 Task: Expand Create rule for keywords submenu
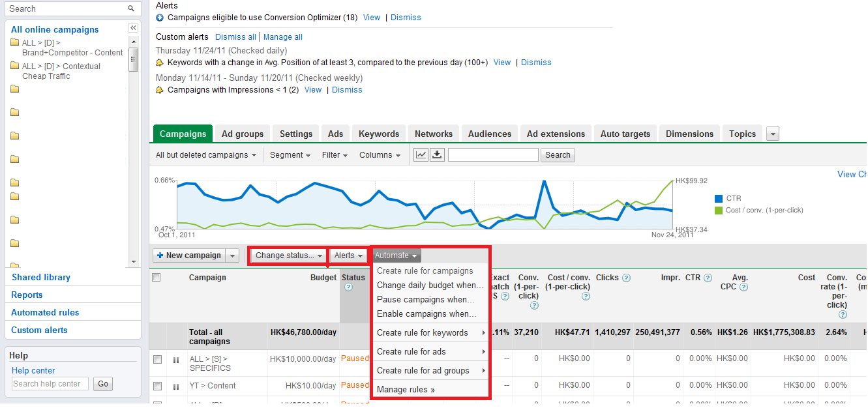[x=430, y=333]
